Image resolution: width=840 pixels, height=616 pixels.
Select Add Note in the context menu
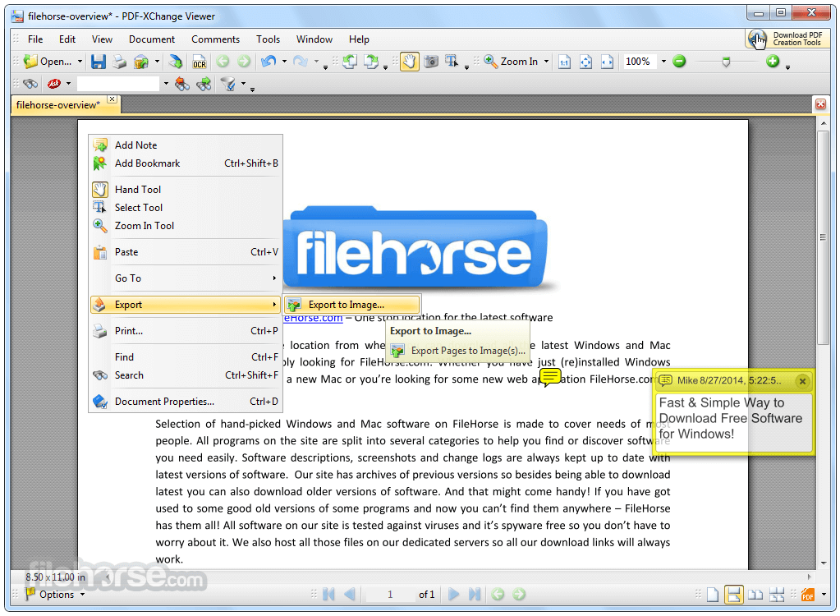[x=186, y=145]
